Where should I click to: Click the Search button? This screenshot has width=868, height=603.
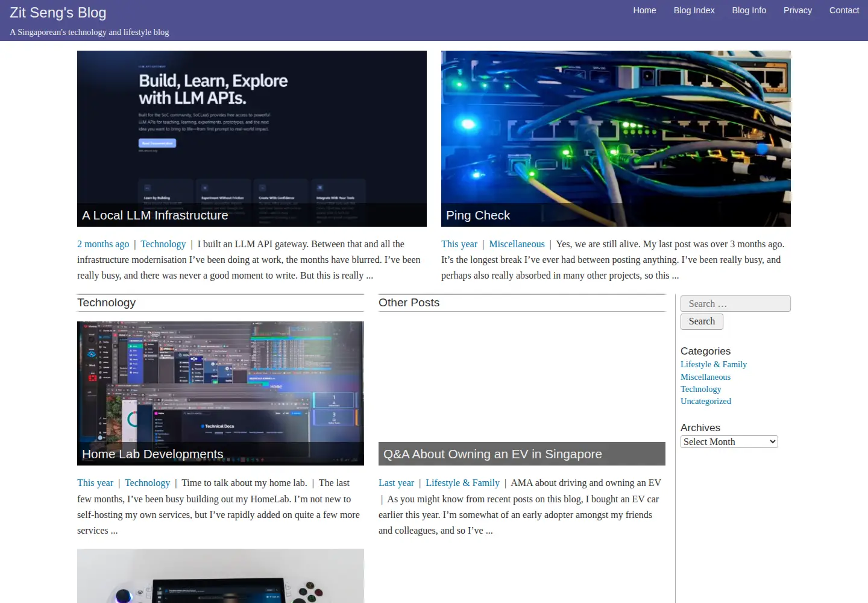point(702,321)
